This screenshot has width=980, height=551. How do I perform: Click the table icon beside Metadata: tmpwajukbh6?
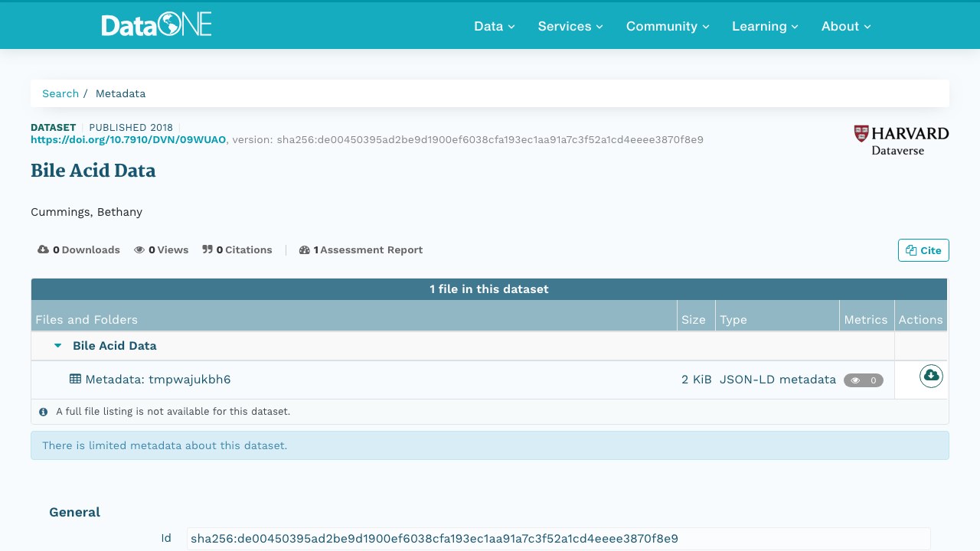tap(75, 379)
